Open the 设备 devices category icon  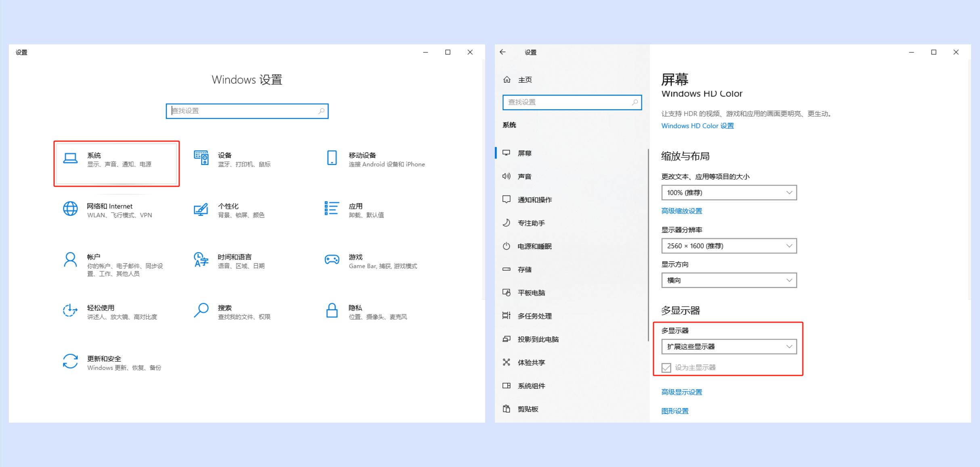[201, 158]
